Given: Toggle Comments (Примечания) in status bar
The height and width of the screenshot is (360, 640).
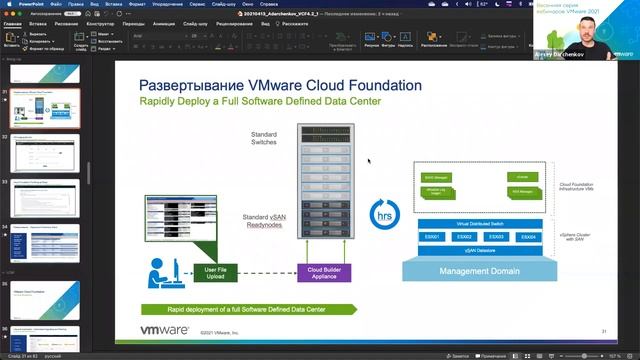Looking at the screenshot, I should click(490, 356).
